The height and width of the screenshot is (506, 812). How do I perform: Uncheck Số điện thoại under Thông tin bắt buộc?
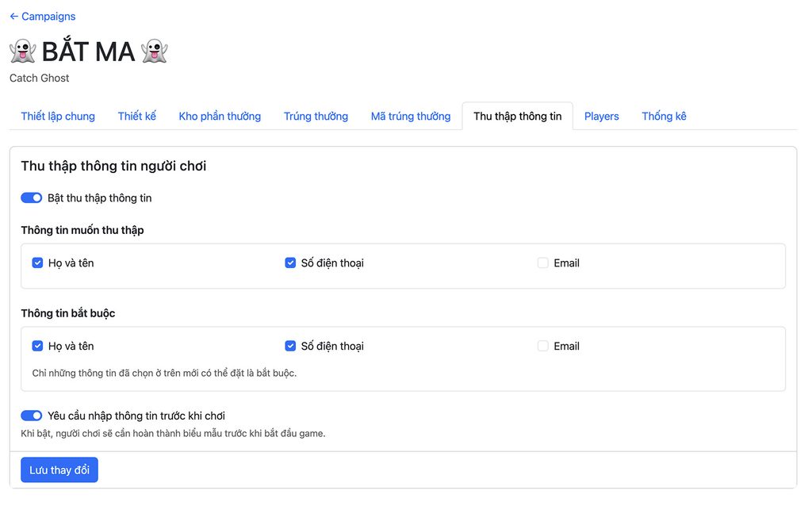click(x=290, y=346)
